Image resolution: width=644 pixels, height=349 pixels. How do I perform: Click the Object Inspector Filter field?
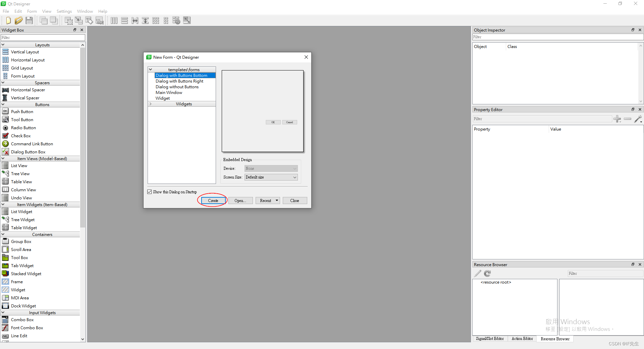tap(558, 37)
